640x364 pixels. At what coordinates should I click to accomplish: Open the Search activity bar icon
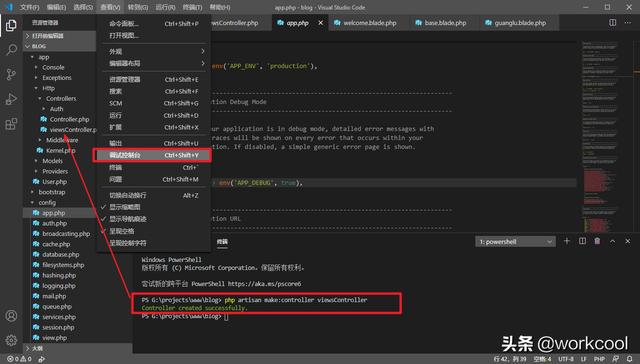(x=11, y=50)
